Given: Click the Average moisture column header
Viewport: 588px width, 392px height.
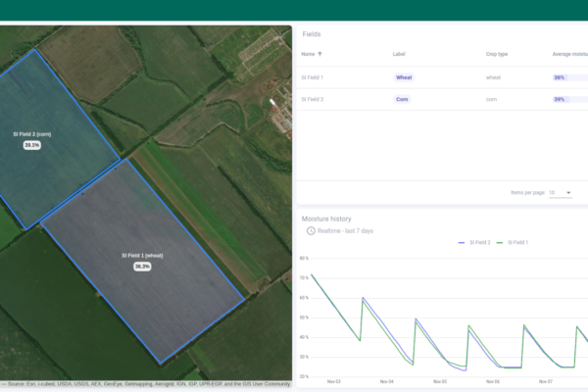Looking at the screenshot, I should coord(568,54).
